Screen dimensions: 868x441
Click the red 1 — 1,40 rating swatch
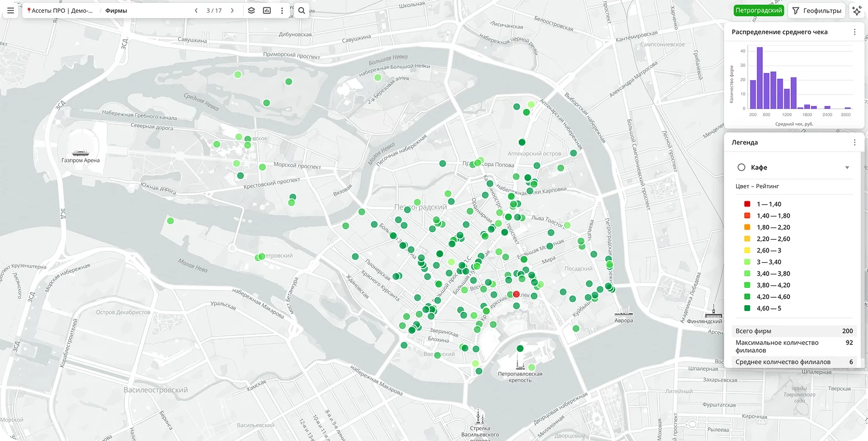[747, 204]
